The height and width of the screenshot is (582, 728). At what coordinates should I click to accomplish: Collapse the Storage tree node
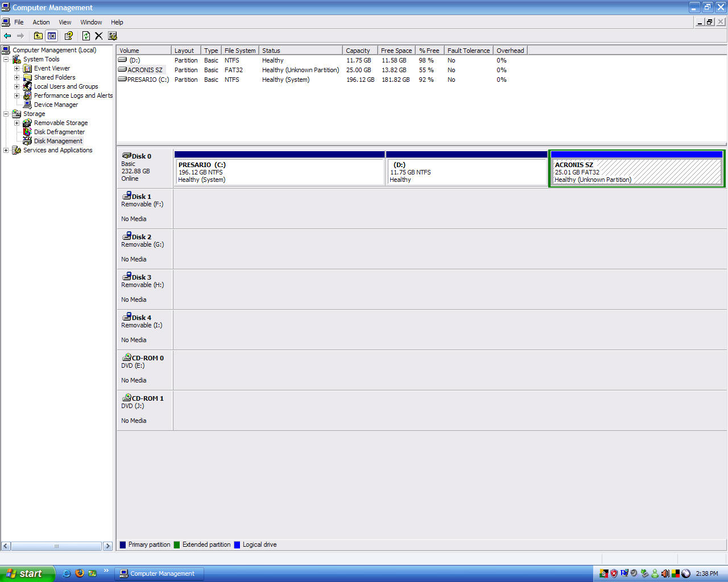pyautogui.click(x=6, y=114)
